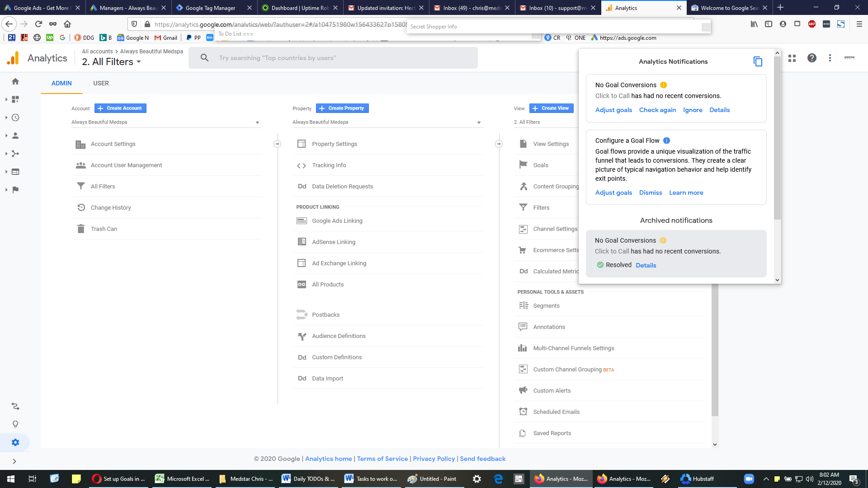Click the Create Property button

click(x=342, y=108)
